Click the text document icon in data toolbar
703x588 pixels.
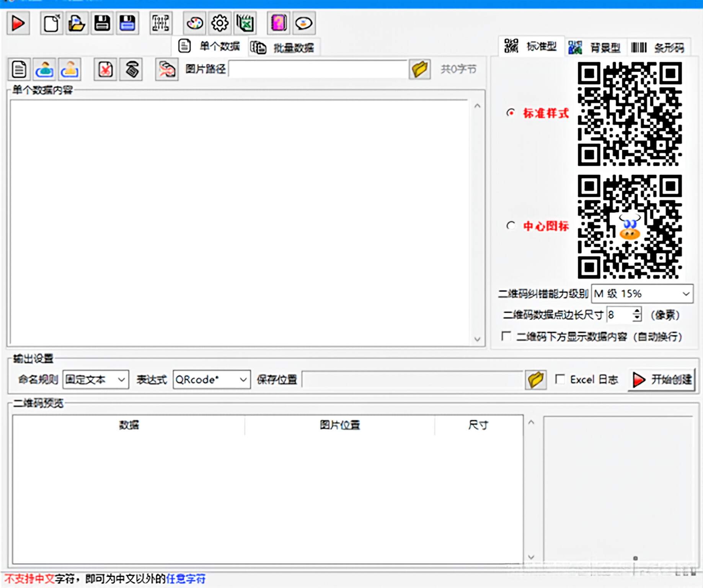19,69
